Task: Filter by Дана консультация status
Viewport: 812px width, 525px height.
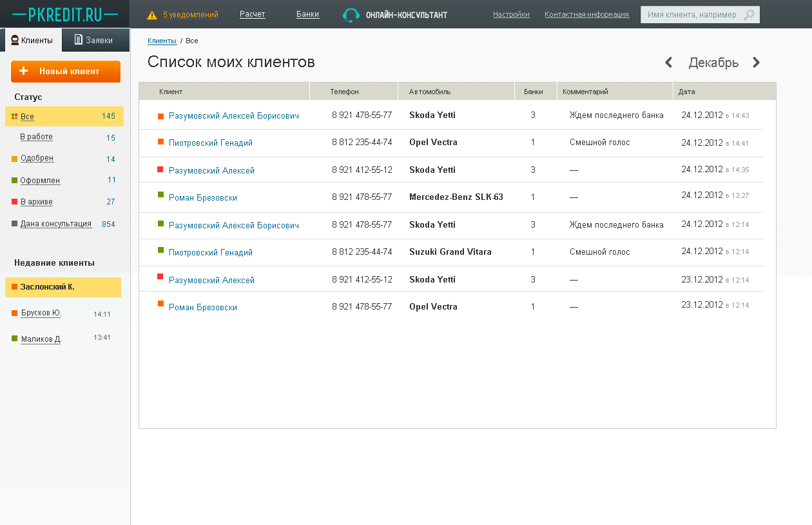Action: 55,224
